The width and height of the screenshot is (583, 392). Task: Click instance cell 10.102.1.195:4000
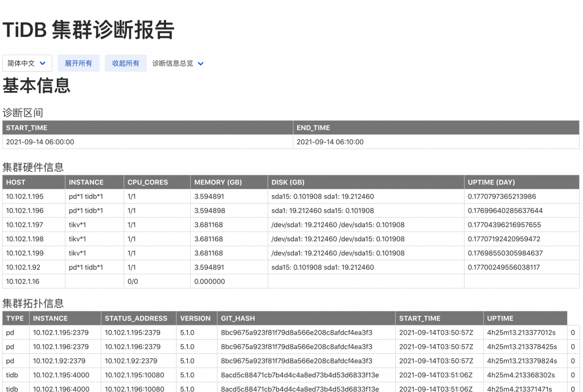coord(65,375)
